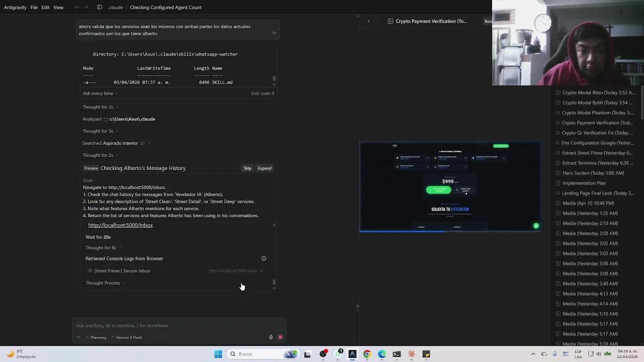This screenshot has height=362, width=644.
Task: Open the Gemini 3 Flash model selector
Action: [126, 337]
